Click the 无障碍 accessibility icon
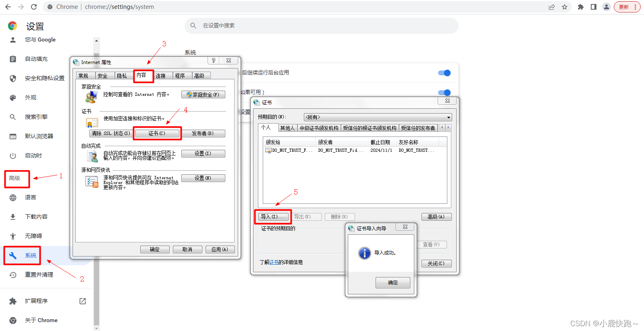Viewport: 644px width, 331px height. click(13, 236)
